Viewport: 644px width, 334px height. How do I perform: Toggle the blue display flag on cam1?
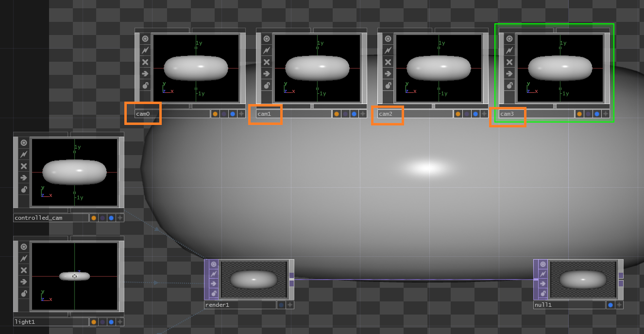pos(354,114)
